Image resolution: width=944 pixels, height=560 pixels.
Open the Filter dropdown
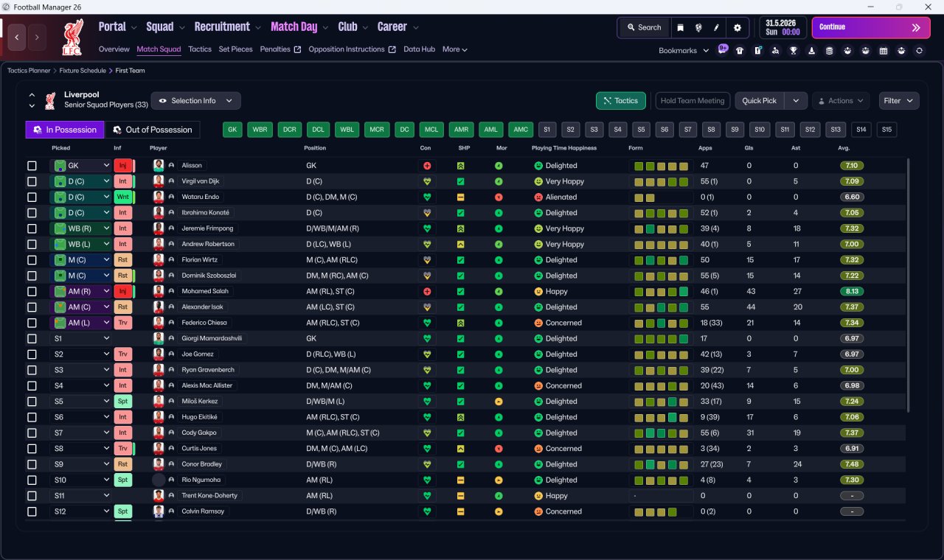tap(899, 101)
